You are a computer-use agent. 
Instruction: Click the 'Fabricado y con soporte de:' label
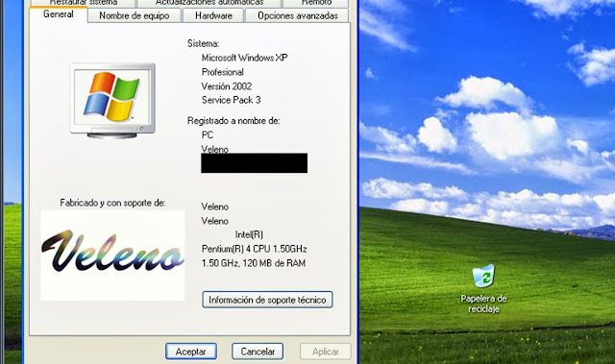coord(112,203)
